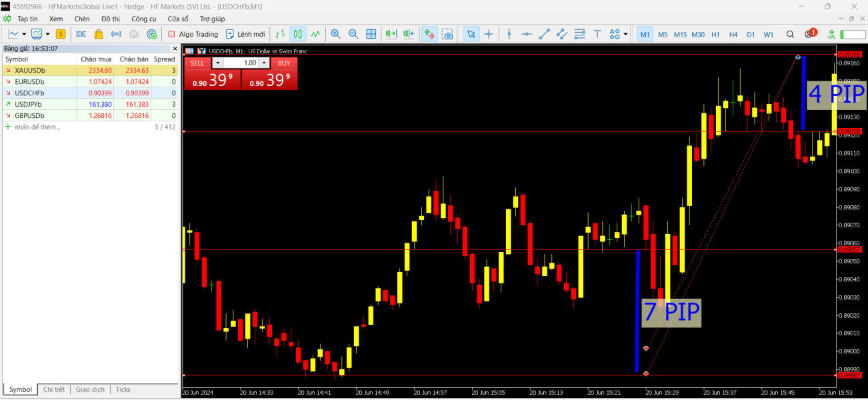Viewport: 868px width, 400px height.
Task: Select the text label tool
Action: click(597, 34)
